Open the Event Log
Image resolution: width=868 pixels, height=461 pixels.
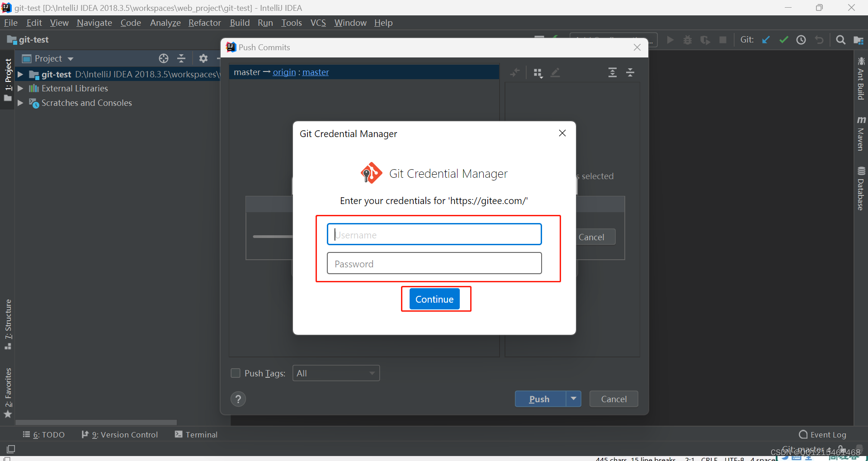(822, 435)
